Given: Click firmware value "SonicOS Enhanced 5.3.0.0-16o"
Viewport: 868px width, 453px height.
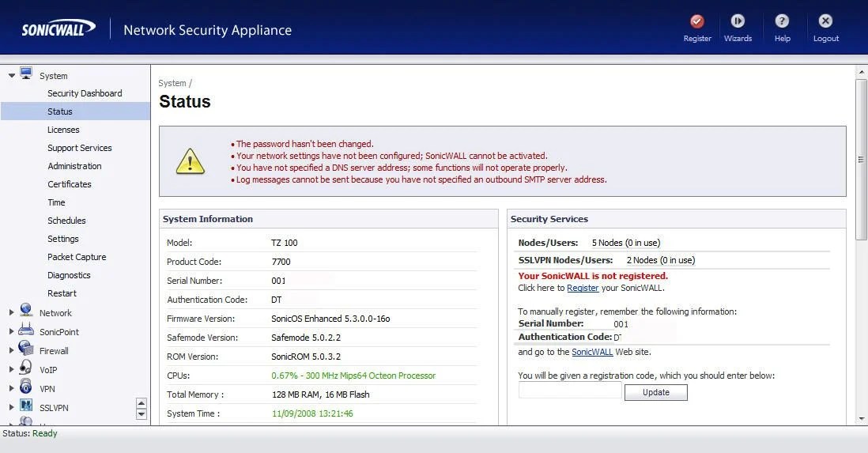Looking at the screenshot, I should 330,319.
